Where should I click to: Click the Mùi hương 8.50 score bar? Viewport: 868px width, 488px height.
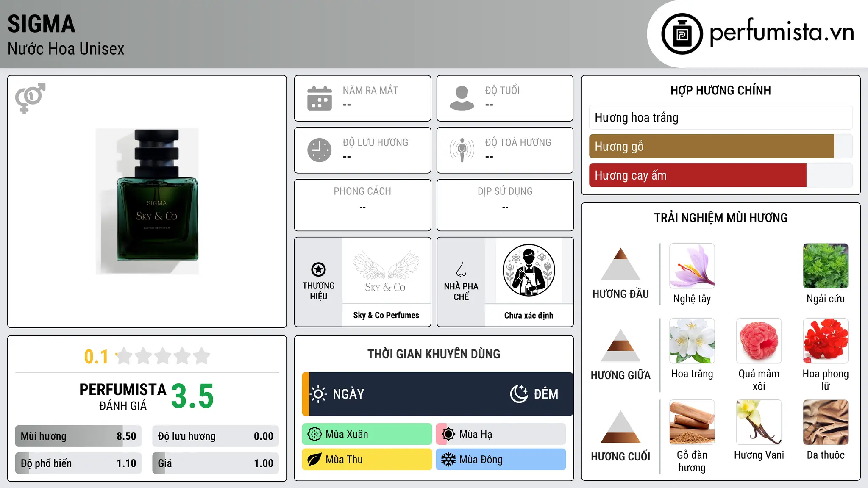click(78, 436)
